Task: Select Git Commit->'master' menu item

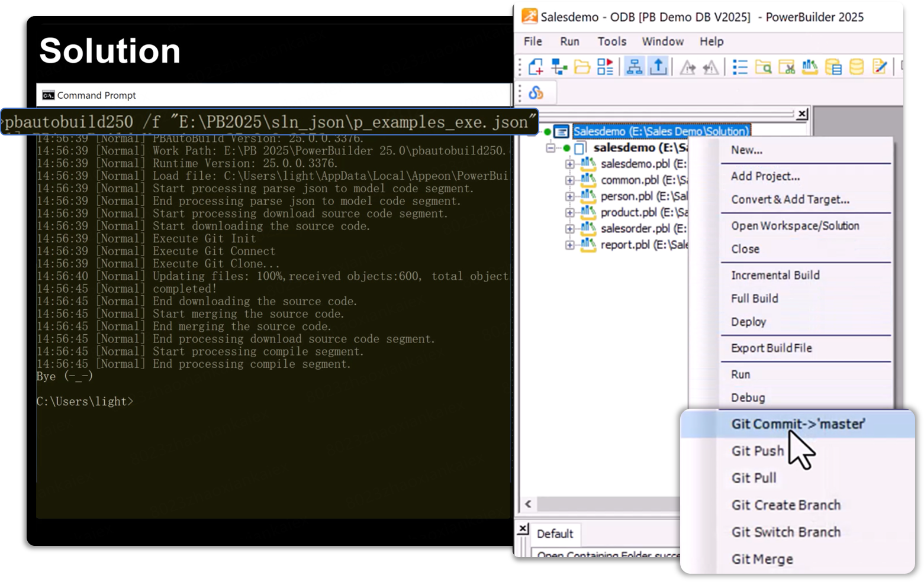Action: (x=797, y=424)
